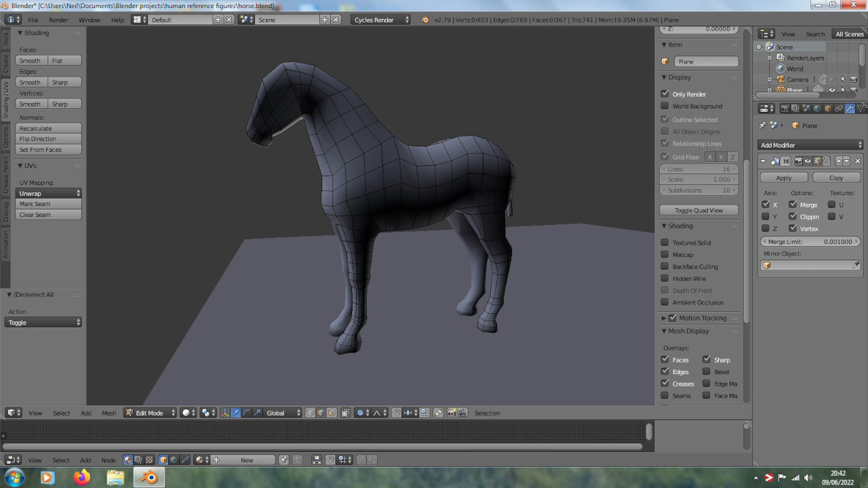Open Firefox from the taskbar
Screen dimensions: 868x488
tap(82, 477)
